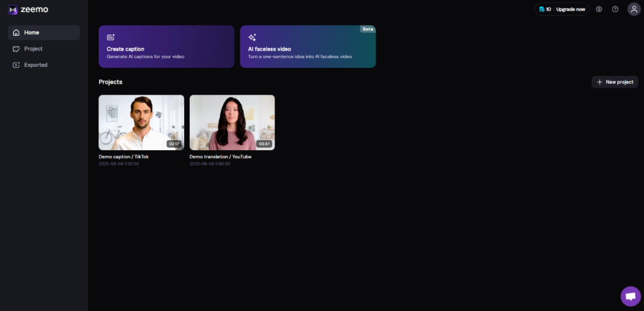Open the chat support bubble

pyautogui.click(x=630, y=296)
